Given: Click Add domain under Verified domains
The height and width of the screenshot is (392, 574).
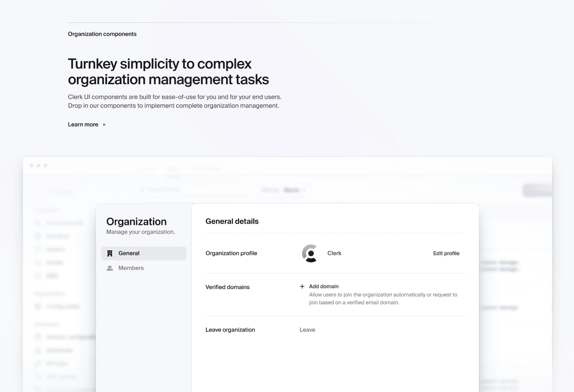Looking at the screenshot, I should (319, 286).
